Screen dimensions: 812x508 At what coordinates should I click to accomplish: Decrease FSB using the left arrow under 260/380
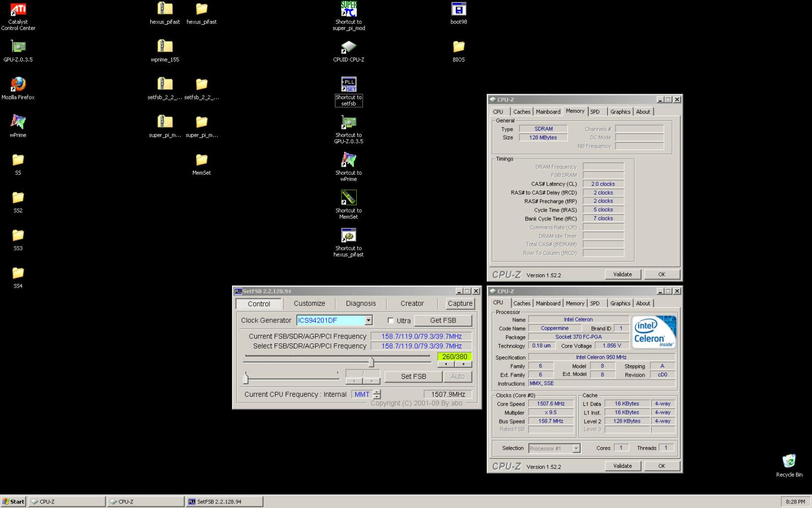446,364
